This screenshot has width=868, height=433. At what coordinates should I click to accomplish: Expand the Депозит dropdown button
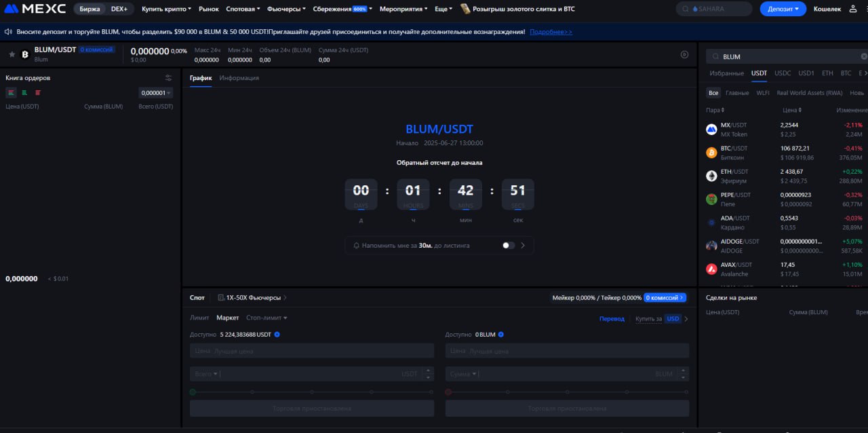pyautogui.click(x=783, y=9)
